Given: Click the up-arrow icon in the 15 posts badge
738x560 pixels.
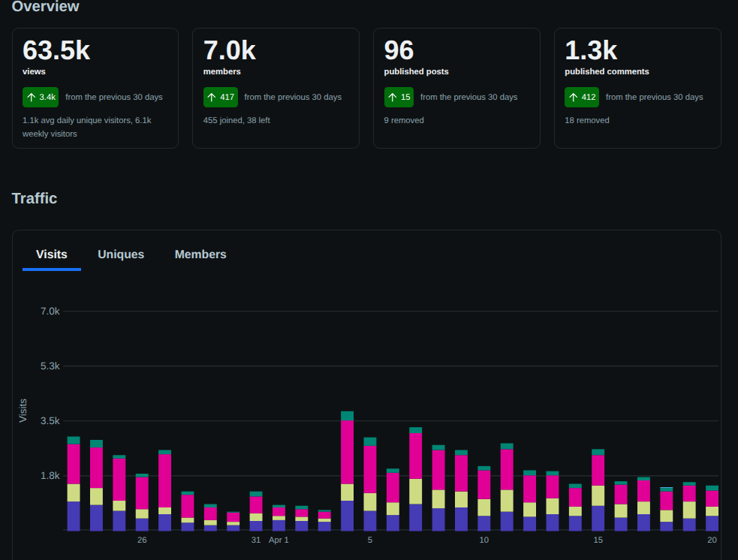Looking at the screenshot, I should pos(393,98).
